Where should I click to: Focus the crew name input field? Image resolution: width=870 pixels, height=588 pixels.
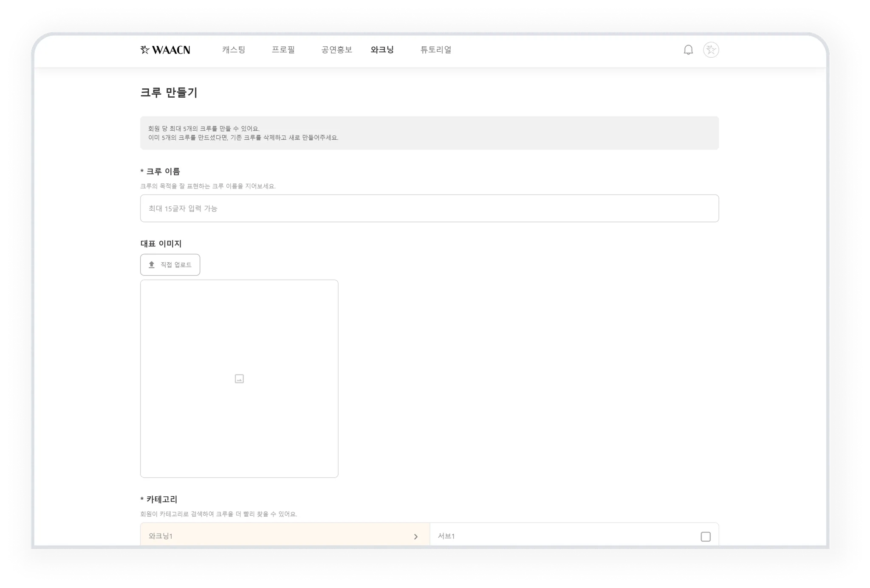429,208
